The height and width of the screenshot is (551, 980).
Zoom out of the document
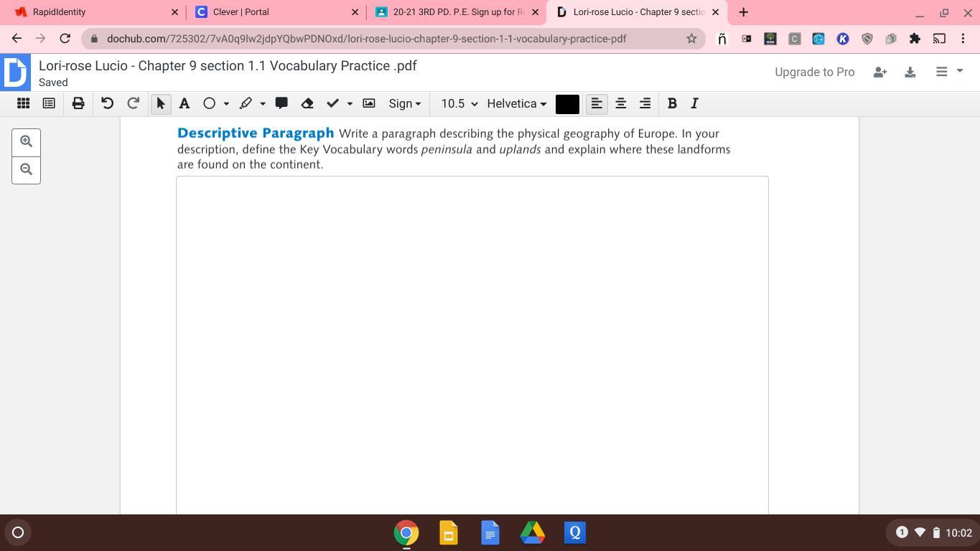pyautogui.click(x=26, y=169)
